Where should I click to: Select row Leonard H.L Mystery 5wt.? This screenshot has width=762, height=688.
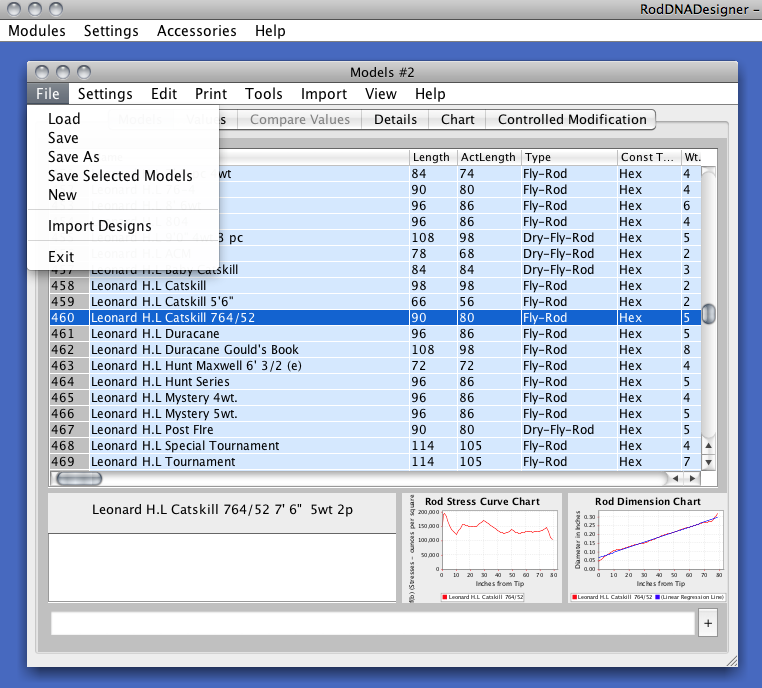tap(375, 414)
